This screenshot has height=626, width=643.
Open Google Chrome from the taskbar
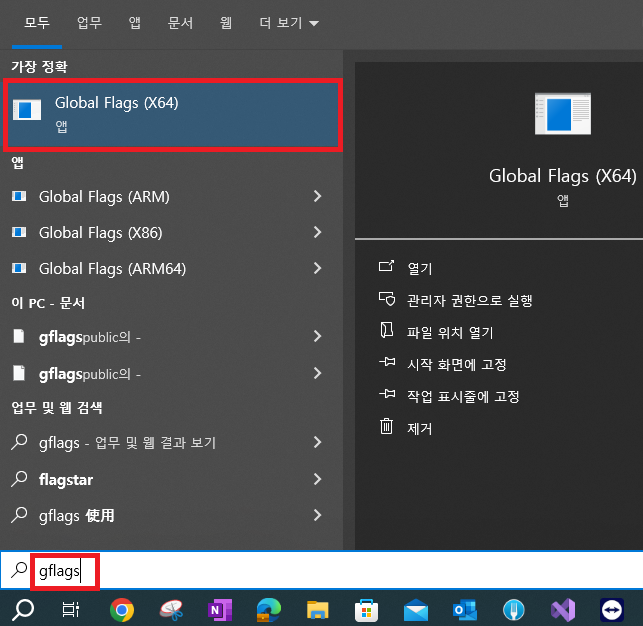coord(122,610)
